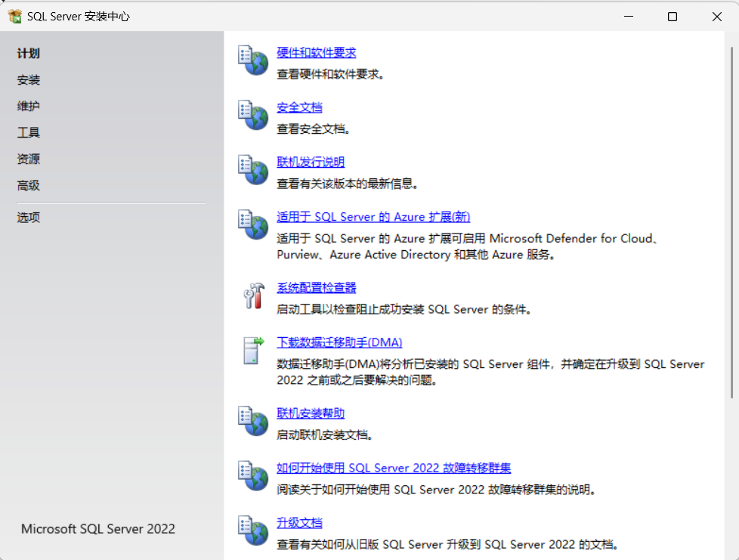The width and height of the screenshot is (739, 560).
Task: Click the SQL Server title bar app icon
Action: click(14, 17)
